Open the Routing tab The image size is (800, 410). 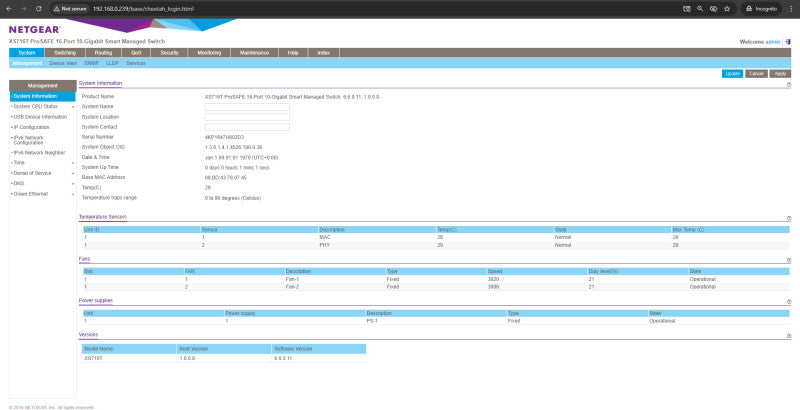click(x=103, y=53)
